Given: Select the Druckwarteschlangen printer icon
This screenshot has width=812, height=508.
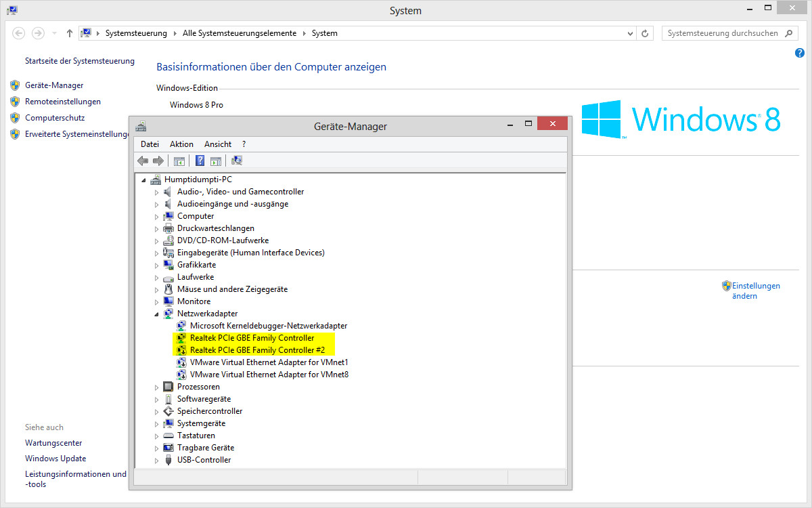Looking at the screenshot, I should click(x=168, y=228).
